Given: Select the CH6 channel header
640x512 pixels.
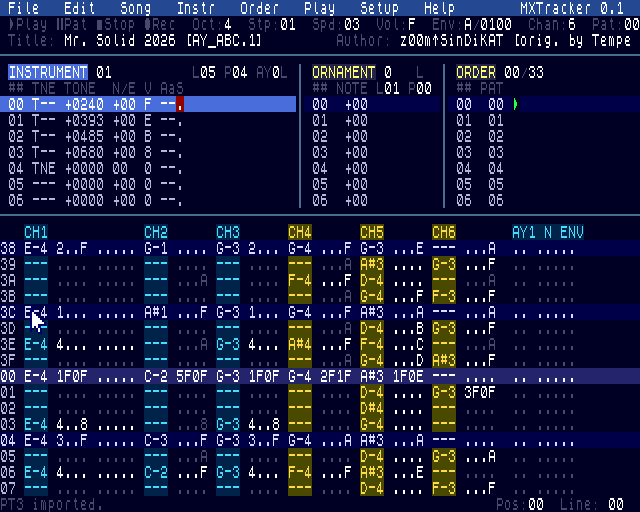Looking at the screenshot, I should [x=444, y=232].
